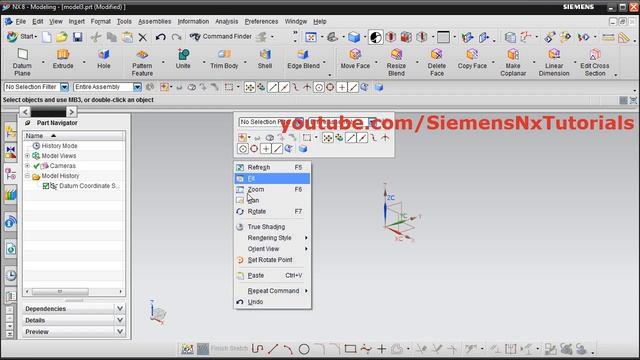Click the Open folder icon
640x360 pixels.
[x=62, y=37]
